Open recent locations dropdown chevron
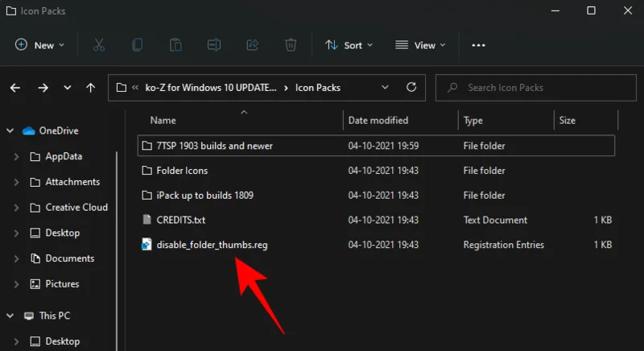The height and width of the screenshot is (351, 644). [x=67, y=88]
